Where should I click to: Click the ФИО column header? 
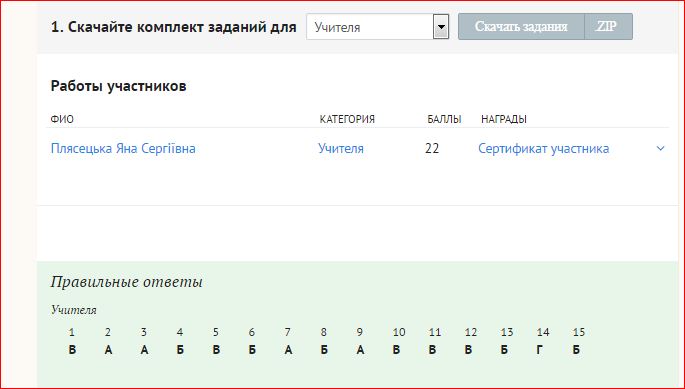(x=62, y=119)
